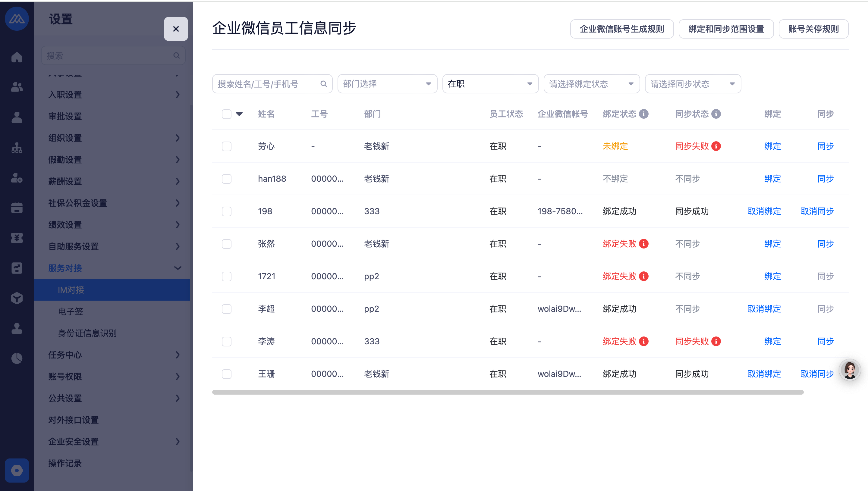This screenshot has width=868, height=491.
Task: Open the 请选择绑定状态 dropdown
Action: (x=591, y=84)
